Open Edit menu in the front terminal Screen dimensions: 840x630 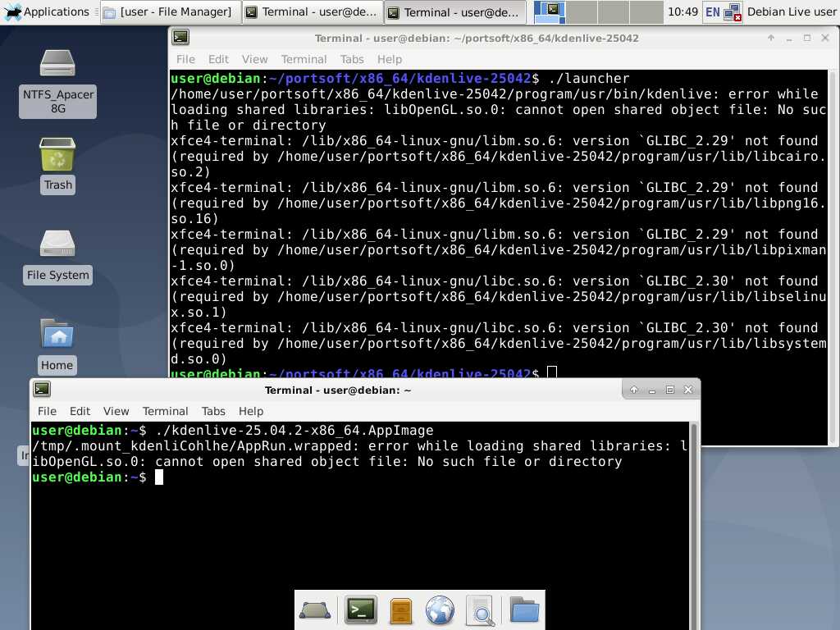click(x=80, y=411)
